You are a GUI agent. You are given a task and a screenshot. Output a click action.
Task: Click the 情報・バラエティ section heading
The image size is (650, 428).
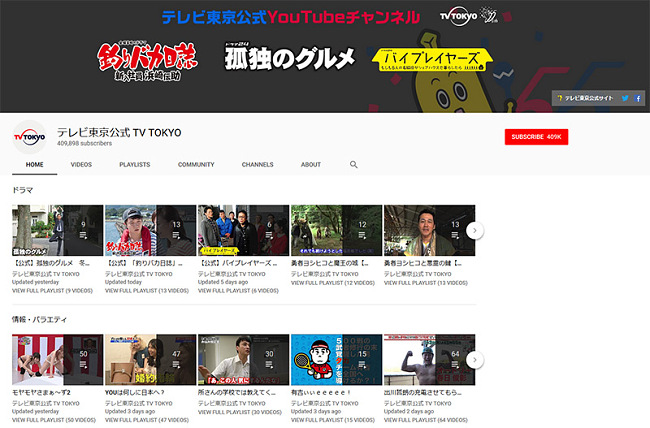click(39, 319)
